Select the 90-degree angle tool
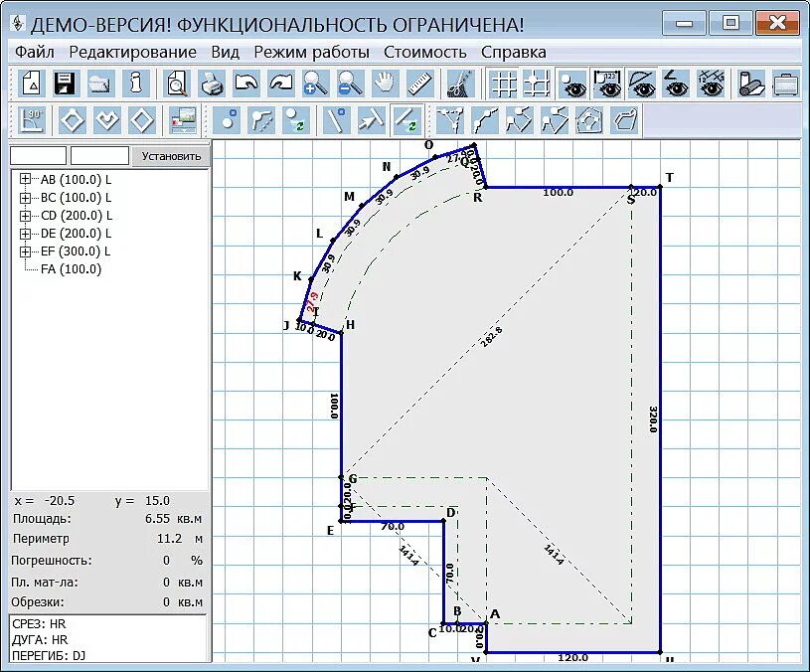Screen dimensions: 810x672 click(31, 120)
